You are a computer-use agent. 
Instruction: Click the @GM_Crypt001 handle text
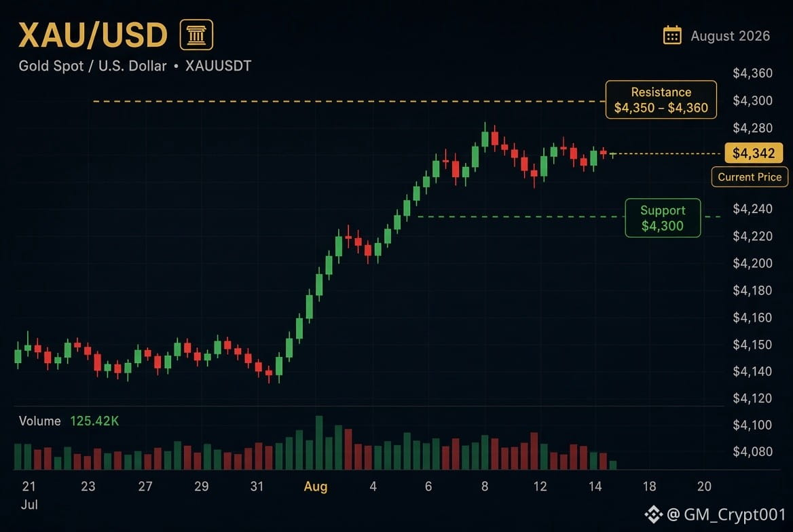[726, 515]
